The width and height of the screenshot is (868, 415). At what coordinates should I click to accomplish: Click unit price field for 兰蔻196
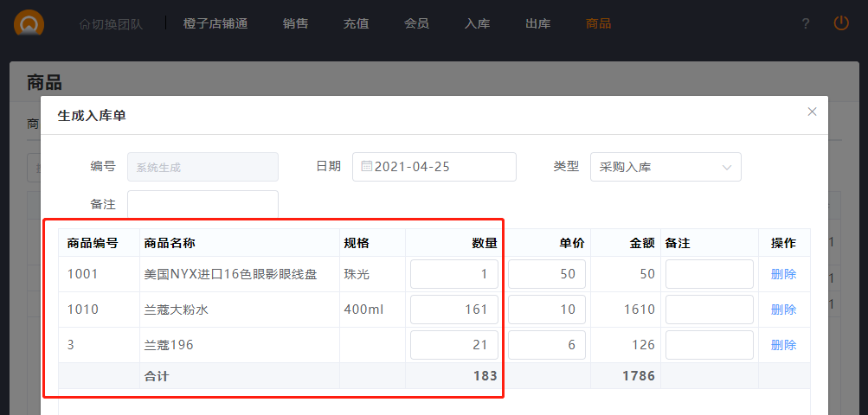point(546,345)
